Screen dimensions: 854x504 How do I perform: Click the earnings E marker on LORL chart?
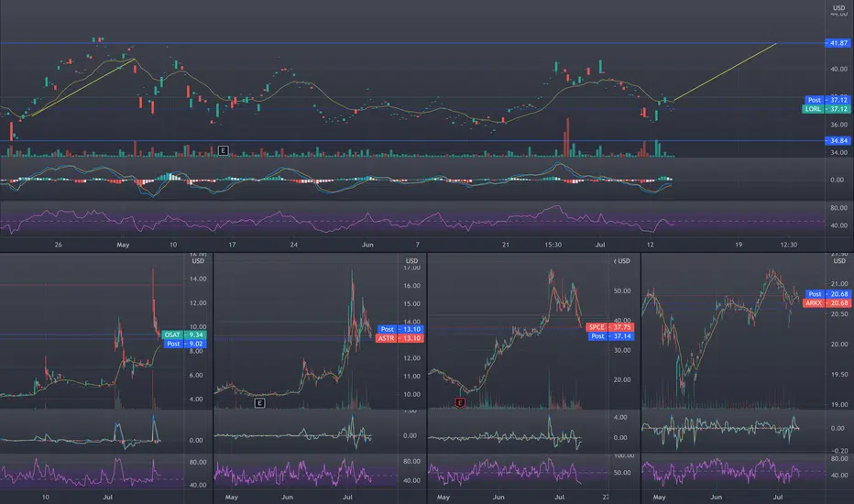[x=223, y=150]
